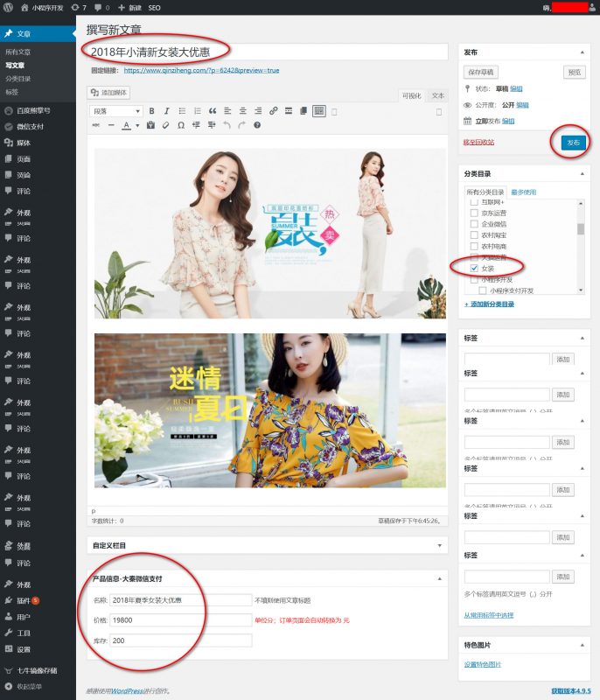The image size is (600, 700).
Task: Redo the last undone edit
Action: (241, 125)
